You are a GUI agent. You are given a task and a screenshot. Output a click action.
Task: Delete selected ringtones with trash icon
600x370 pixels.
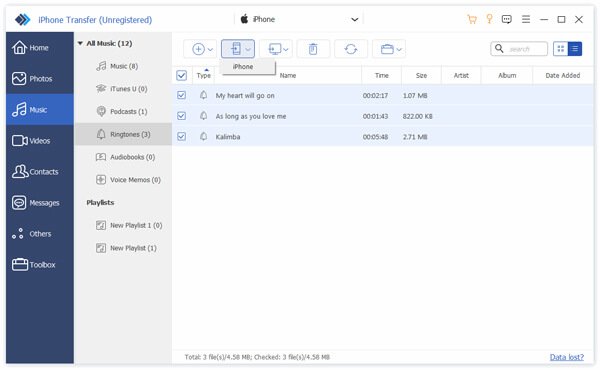(313, 49)
